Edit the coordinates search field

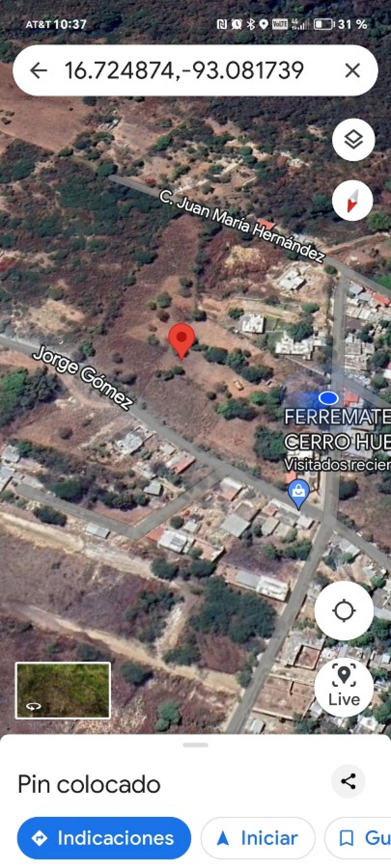[x=184, y=70]
